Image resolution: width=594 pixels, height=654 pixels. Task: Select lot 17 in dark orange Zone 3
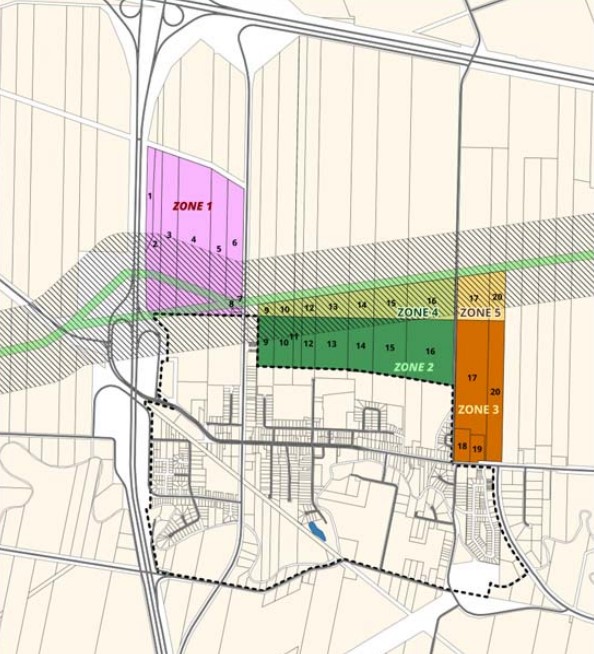[x=472, y=378]
